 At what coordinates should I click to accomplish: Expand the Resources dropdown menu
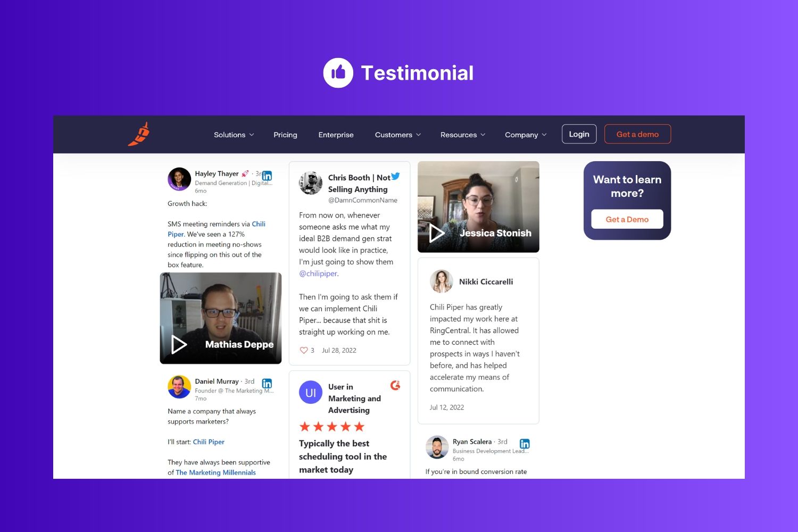(x=462, y=135)
